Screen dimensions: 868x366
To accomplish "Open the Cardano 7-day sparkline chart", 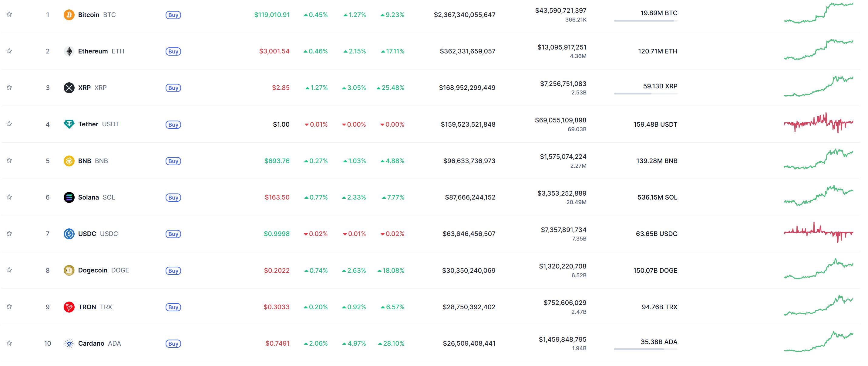I will click(819, 342).
